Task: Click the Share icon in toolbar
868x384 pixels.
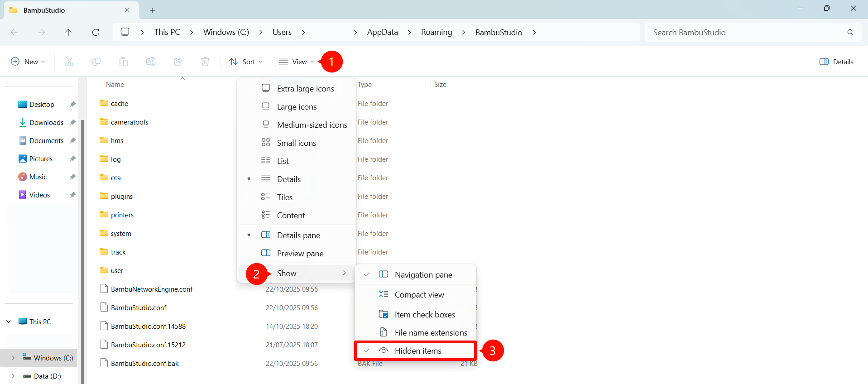Action: click(x=178, y=62)
